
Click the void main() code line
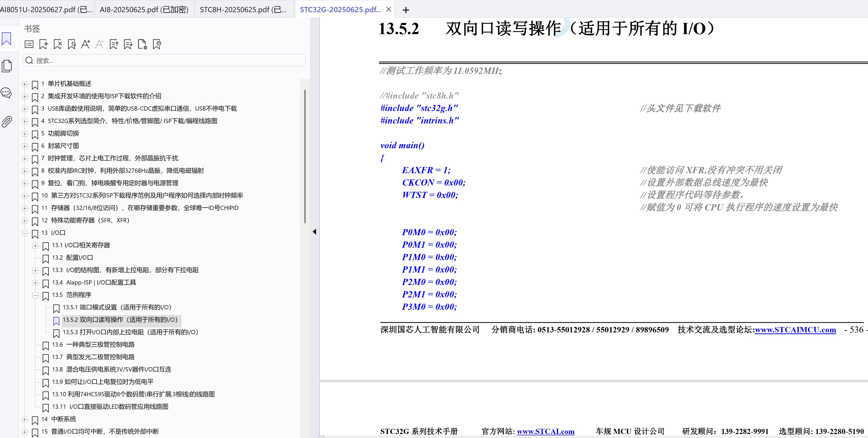click(x=402, y=145)
